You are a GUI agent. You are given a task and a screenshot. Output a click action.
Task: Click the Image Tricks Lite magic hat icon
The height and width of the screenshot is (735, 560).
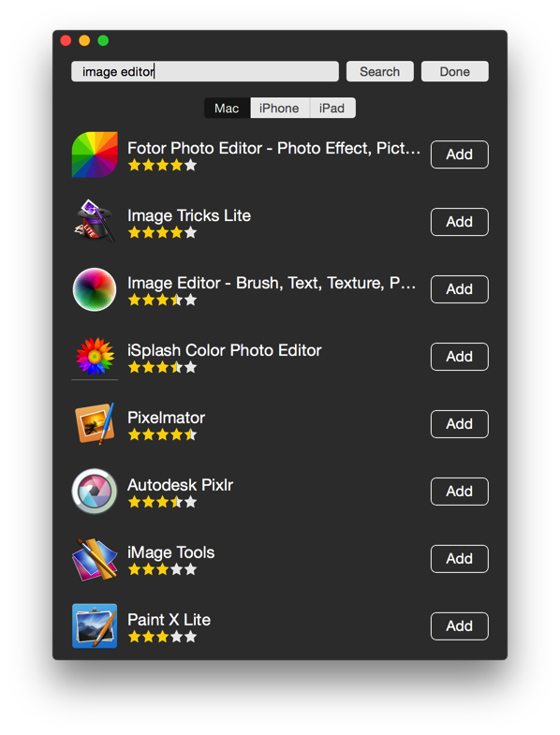[95, 222]
